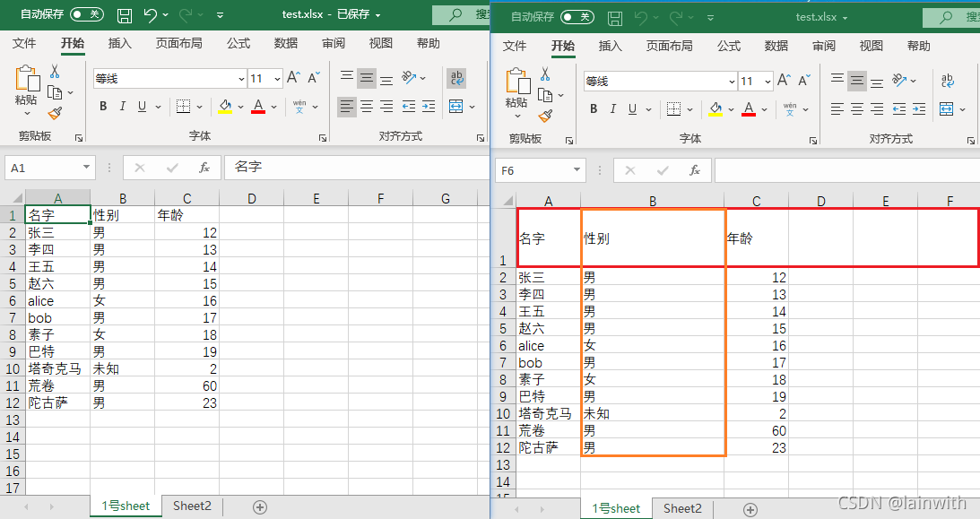Viewport: 980px width, 519px height.
Task: Click Insert Function fx in left window
Action: [204, 168]
